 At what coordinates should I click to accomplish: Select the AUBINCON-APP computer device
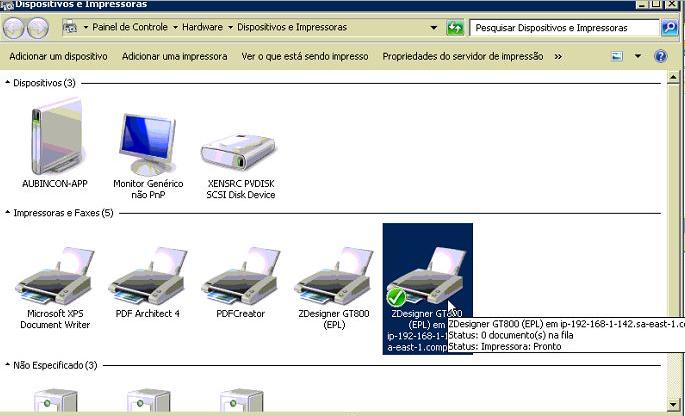[x=55, y=143]
